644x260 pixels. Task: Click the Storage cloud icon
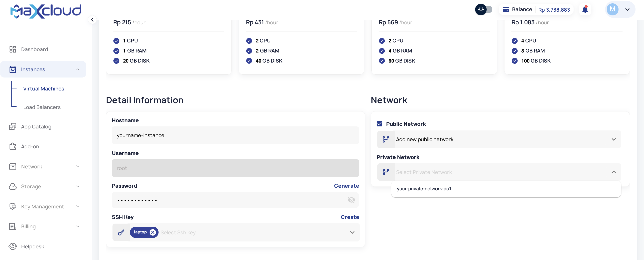pos(13,186)
